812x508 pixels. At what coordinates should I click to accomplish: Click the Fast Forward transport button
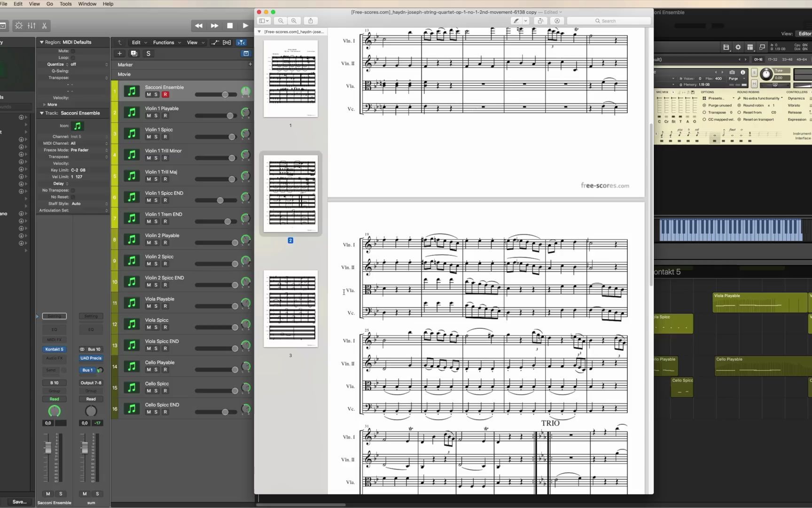coord(214,26)
